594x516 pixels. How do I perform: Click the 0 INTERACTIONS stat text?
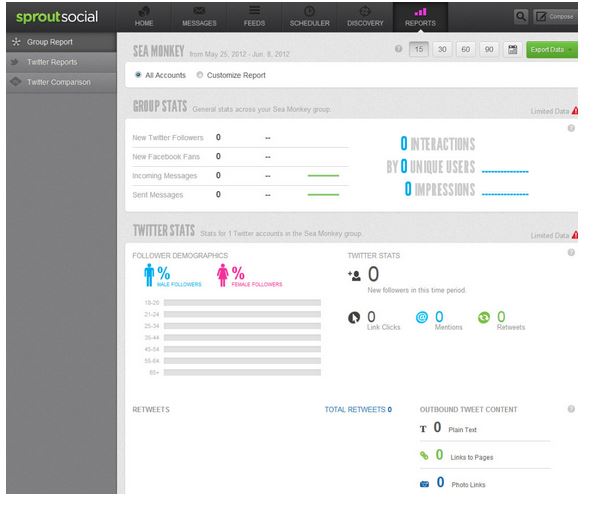pyautogui.click(x=438, y=144)
